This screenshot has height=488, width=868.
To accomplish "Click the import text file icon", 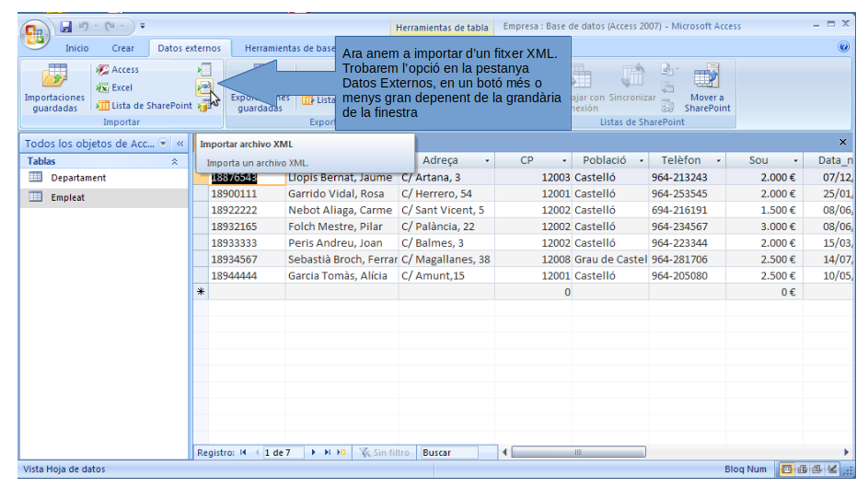I will pyautogui.click(x=205, y=69).
